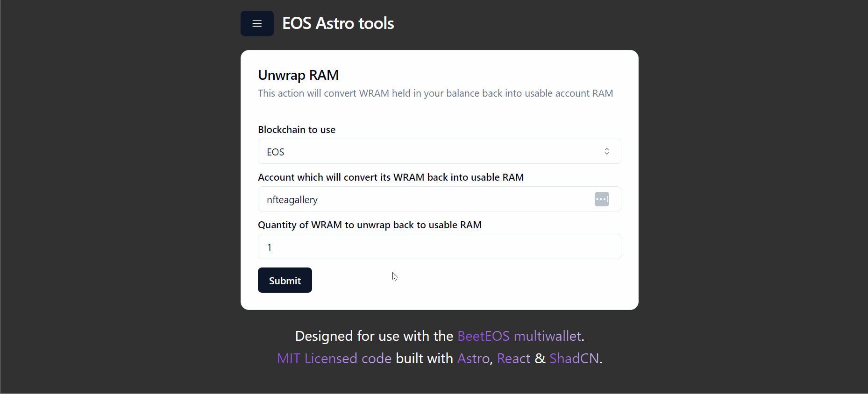
Task: Open the MIT Licensed code link
Action: pos(334,359)
